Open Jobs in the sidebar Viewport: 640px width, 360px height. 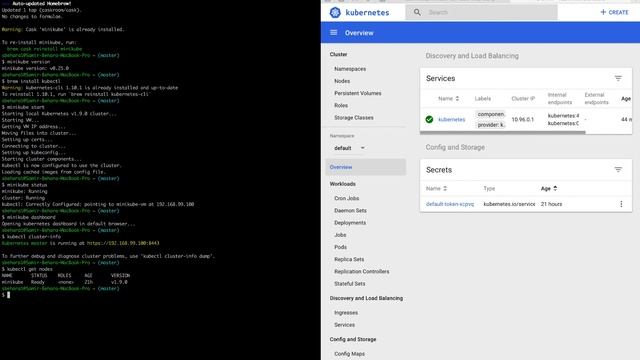click(x=340, y=235)
